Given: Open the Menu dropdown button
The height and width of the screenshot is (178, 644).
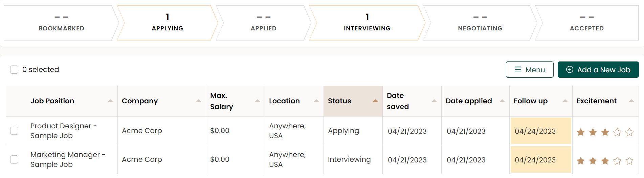Looking at the screenshot, I should [x=529, y=70].
